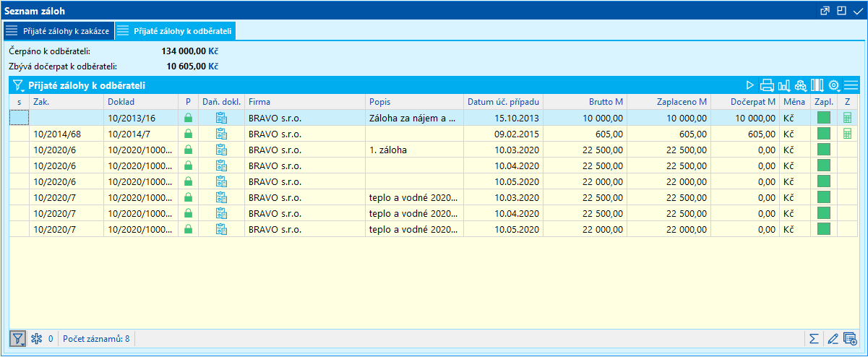Click the 10 605,00 Kč Zbývá dočerpat value
Viewport: 868px width, 357px height.
[192, 66]
